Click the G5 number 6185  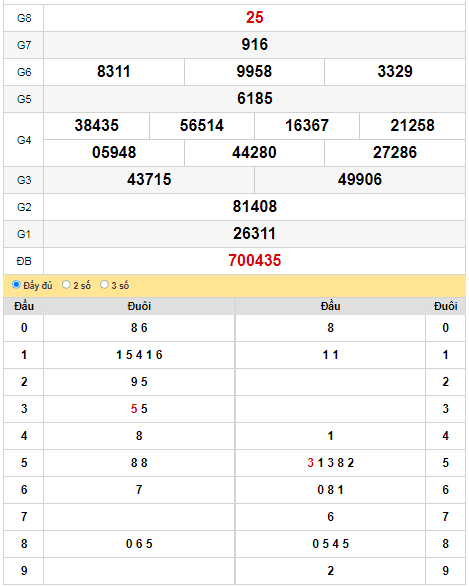pyautogui.click(x=254, y=98)
